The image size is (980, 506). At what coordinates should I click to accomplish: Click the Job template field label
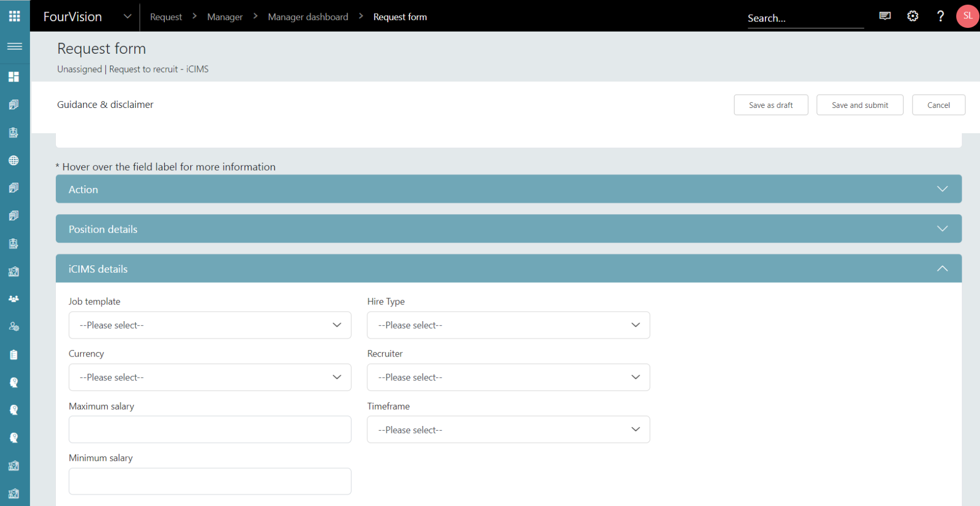coord(94,301)
